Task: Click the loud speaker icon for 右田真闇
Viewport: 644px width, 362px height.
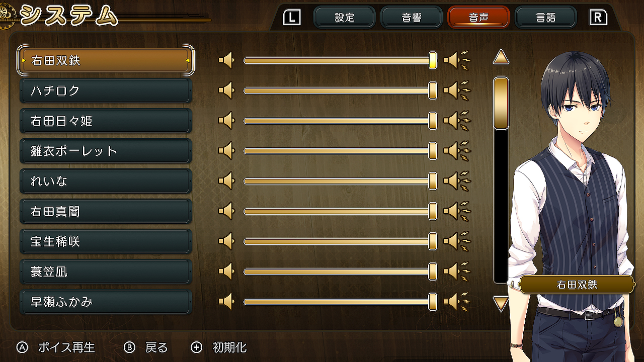Action: pyautogui.click(x=457, y=211)
